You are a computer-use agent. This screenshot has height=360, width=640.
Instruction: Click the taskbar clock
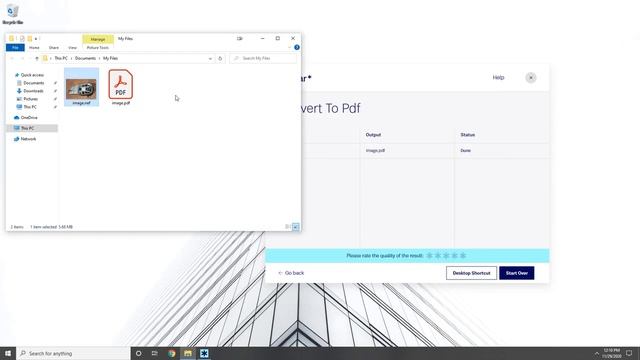click(612, 353)
